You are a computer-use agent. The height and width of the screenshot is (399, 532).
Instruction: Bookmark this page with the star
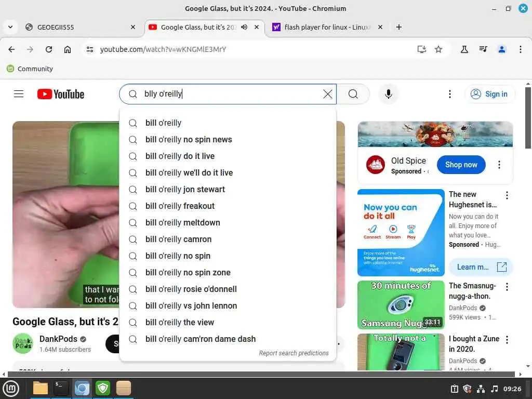[438, 49]
